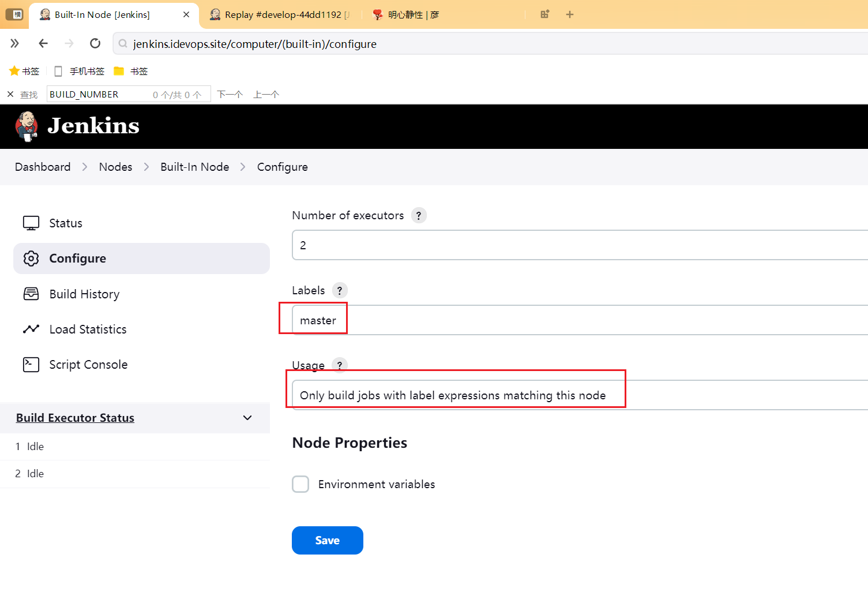Click the mobile bookmarks phone icon
The width and height of the screenshot is (868, 603).
[58, 71]
